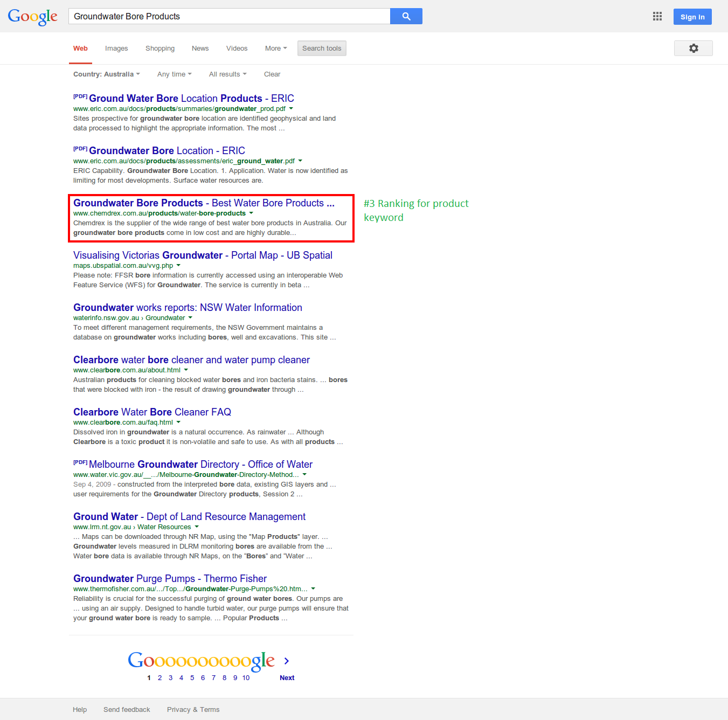The height and width of the screenshot is (720, 728).
Task: Open the Help footer link
Action: (x=80, y=709)
